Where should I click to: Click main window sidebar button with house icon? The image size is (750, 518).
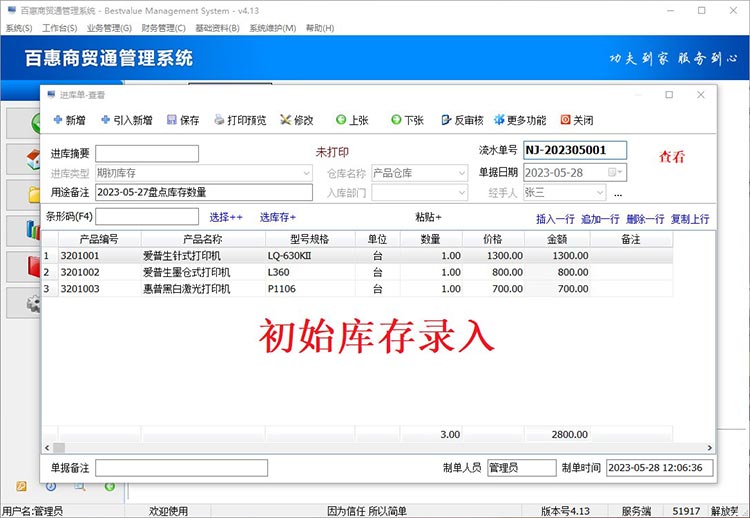coord(23,160)
